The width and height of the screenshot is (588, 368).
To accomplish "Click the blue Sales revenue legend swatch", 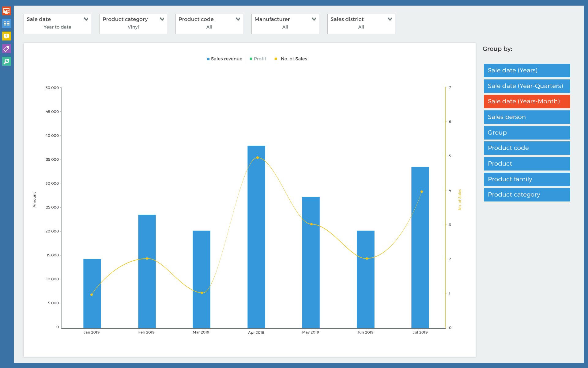I will (208, 59).
